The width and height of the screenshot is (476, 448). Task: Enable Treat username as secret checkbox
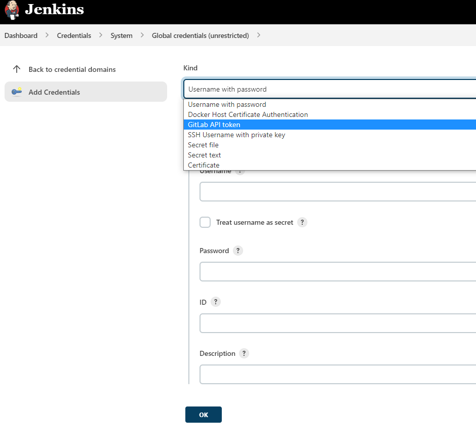pos(205,222)
